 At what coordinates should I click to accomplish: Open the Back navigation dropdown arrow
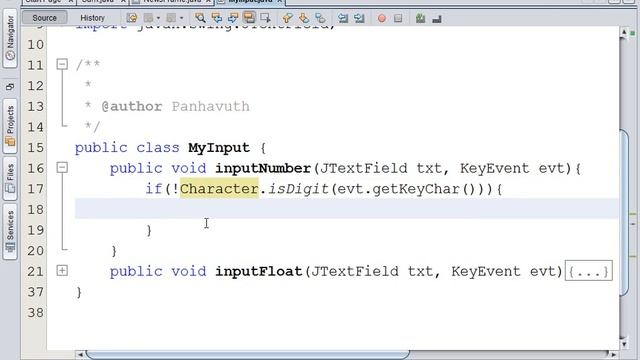pyautogui.click(x=158, y=18)
